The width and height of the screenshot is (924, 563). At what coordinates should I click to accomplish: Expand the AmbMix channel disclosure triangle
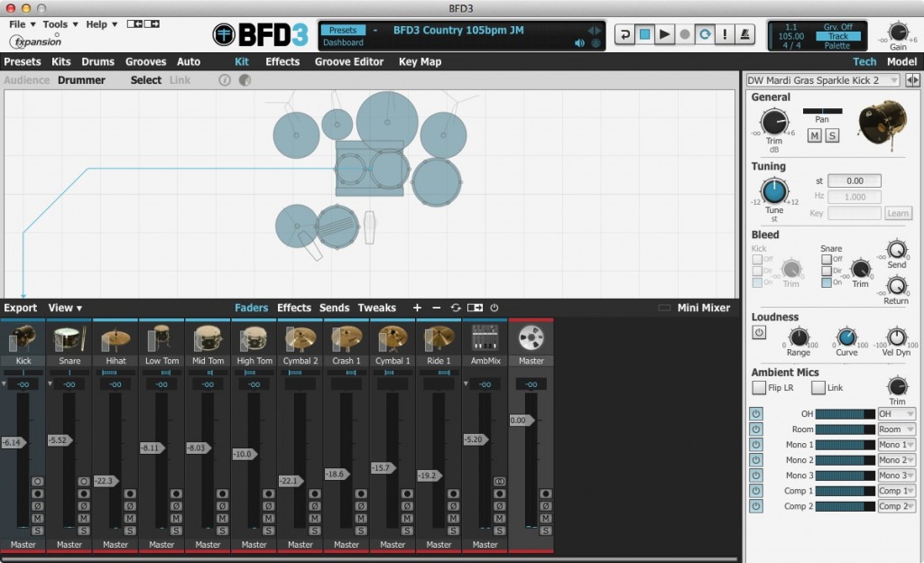467,384
